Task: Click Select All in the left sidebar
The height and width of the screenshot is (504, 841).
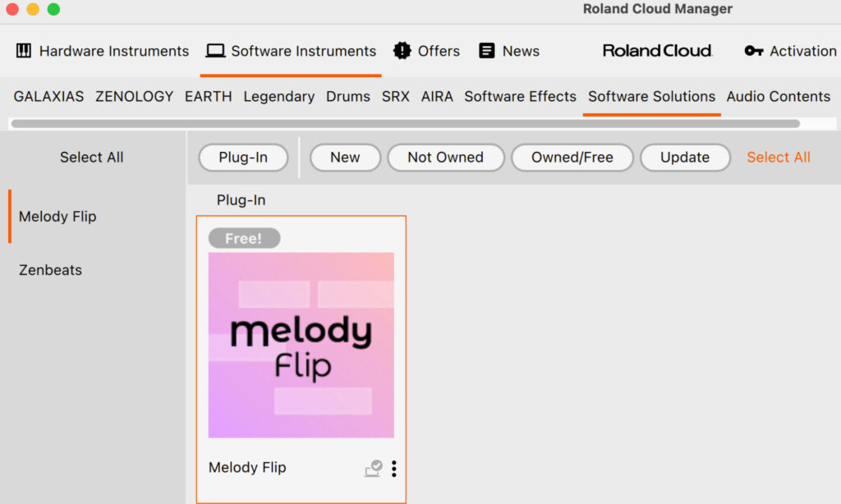Action: tap(92, 158)
